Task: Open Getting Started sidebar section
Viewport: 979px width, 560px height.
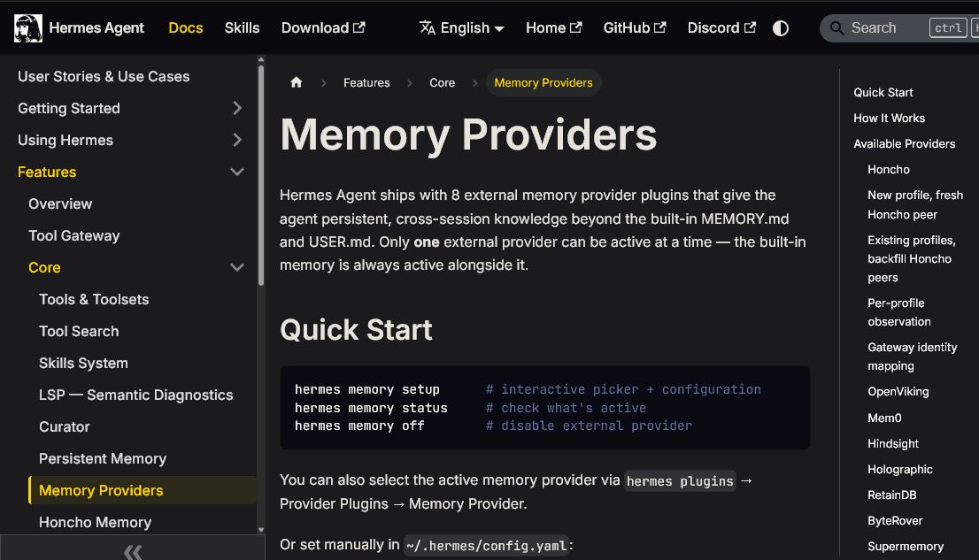Action: coord(69,108)
